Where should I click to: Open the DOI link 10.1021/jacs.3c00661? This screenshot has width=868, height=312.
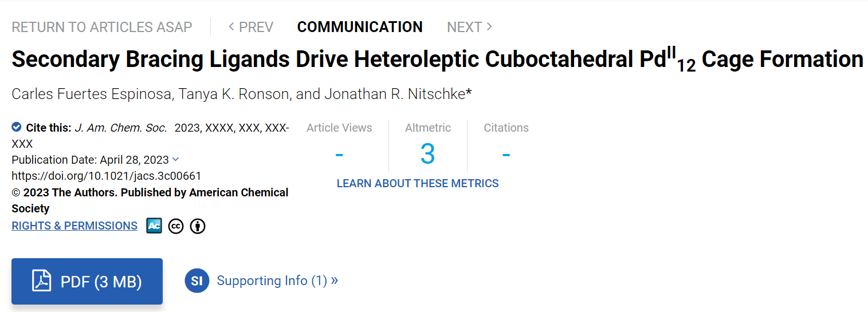click(107, 176)
